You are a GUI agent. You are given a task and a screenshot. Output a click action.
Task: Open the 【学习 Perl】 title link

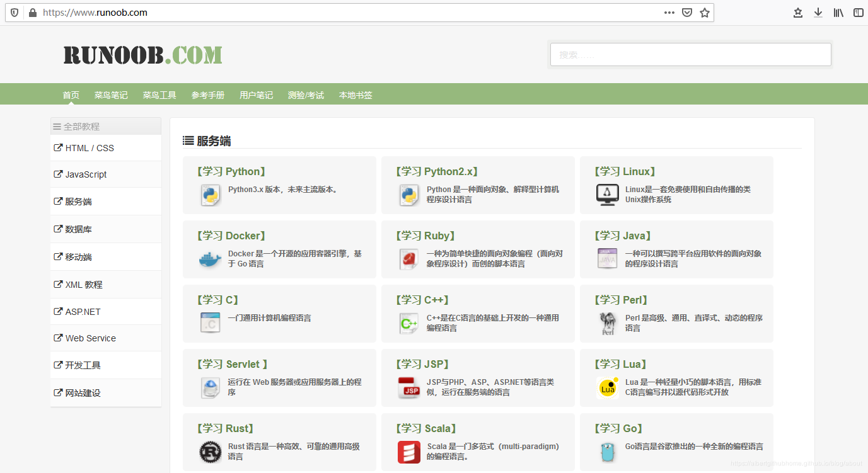click(x=622, y=300)
